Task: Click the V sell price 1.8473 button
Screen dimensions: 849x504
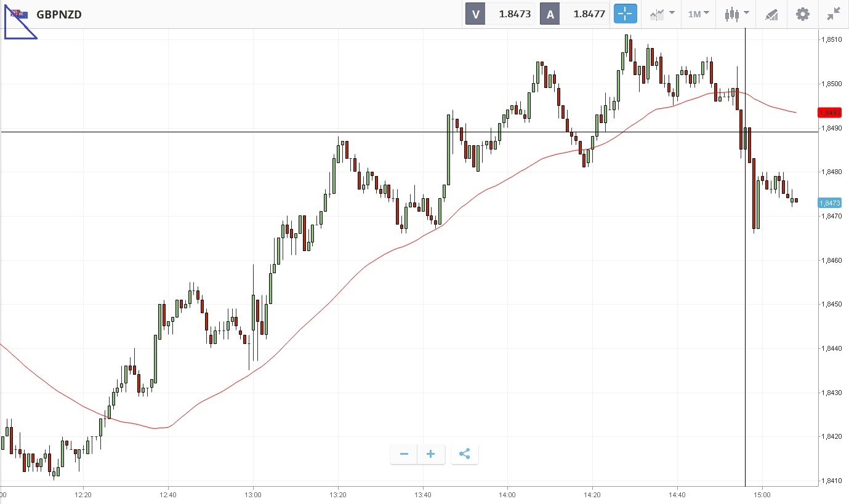Action: click(500, 14)
